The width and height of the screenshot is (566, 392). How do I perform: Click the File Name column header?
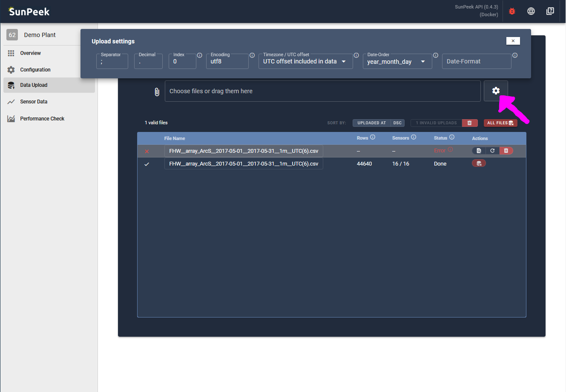(175, 138)
